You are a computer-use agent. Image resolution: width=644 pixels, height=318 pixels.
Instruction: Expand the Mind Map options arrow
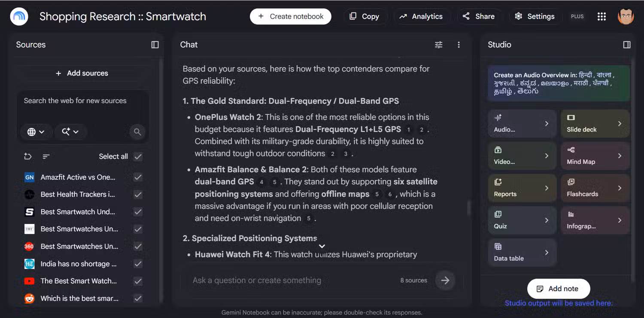[620, 156]
